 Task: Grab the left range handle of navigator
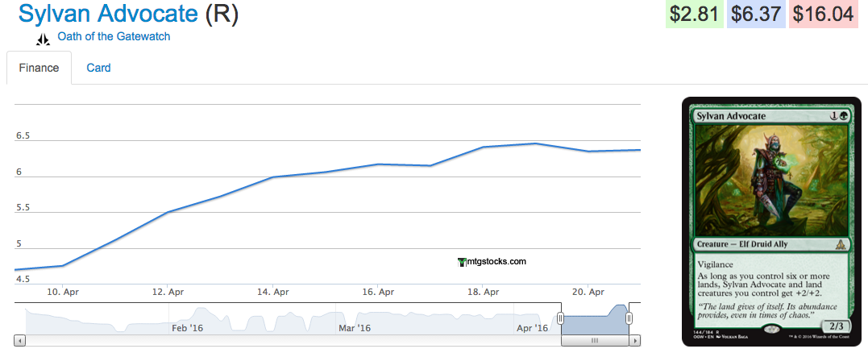pos(560,319)
